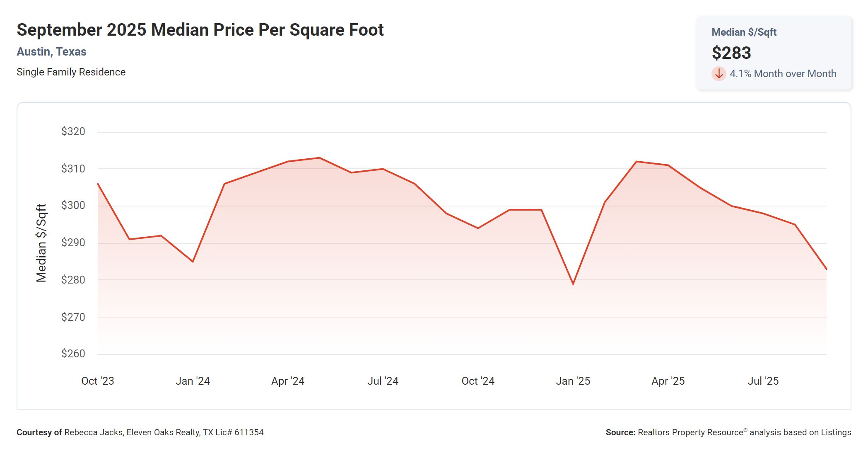The height and width of the screenshot is (456, 868).
Task: Click the $320 y-axis label
Action: [x=73, y=131]
